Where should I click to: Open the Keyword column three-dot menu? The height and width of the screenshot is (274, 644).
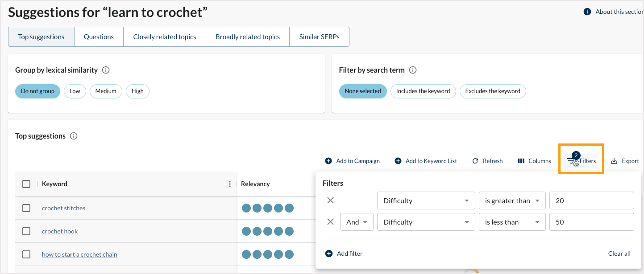click(x=230, y=184)
